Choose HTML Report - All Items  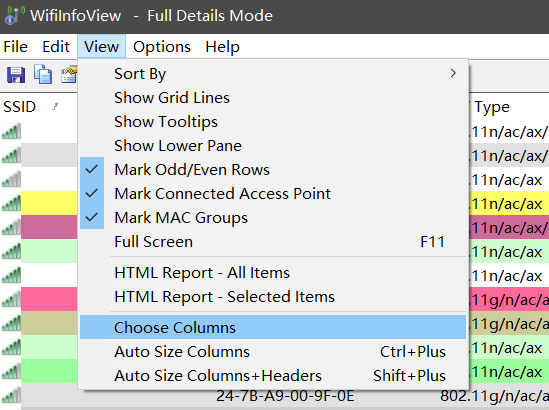pyautogui.click(x=273, y=273)
